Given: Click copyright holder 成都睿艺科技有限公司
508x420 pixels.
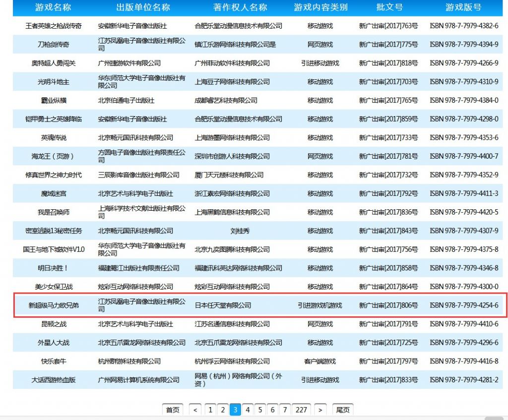Looking at the screenshot, I should 226,100.
